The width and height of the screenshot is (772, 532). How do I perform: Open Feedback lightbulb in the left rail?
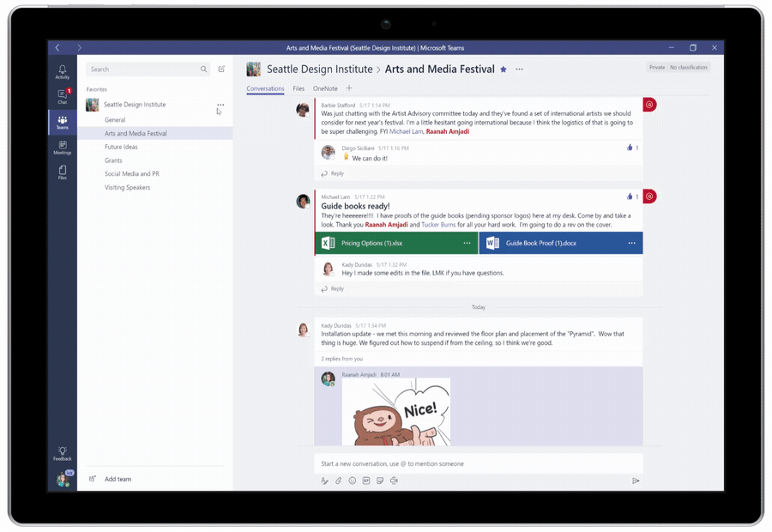coord(63,454)
